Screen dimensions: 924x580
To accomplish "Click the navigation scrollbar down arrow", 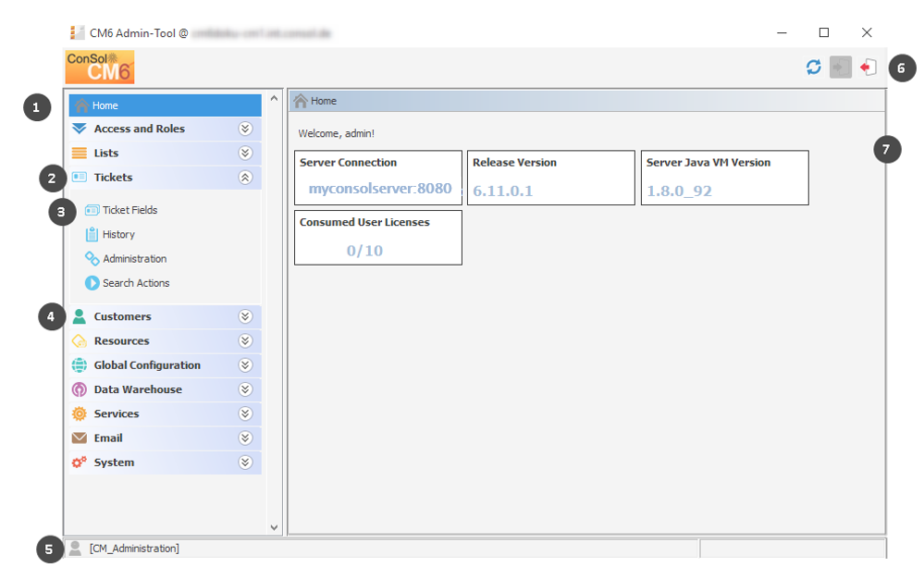I will point(274,527).
